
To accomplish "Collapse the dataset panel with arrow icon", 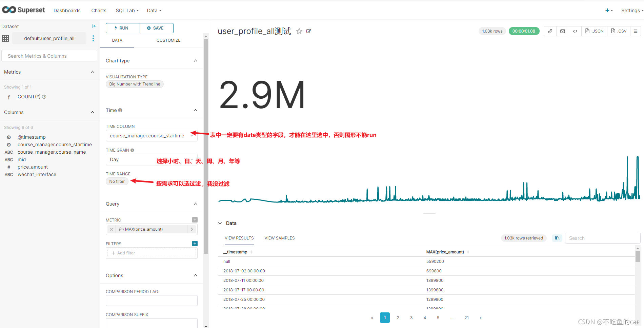I will 94,26.
